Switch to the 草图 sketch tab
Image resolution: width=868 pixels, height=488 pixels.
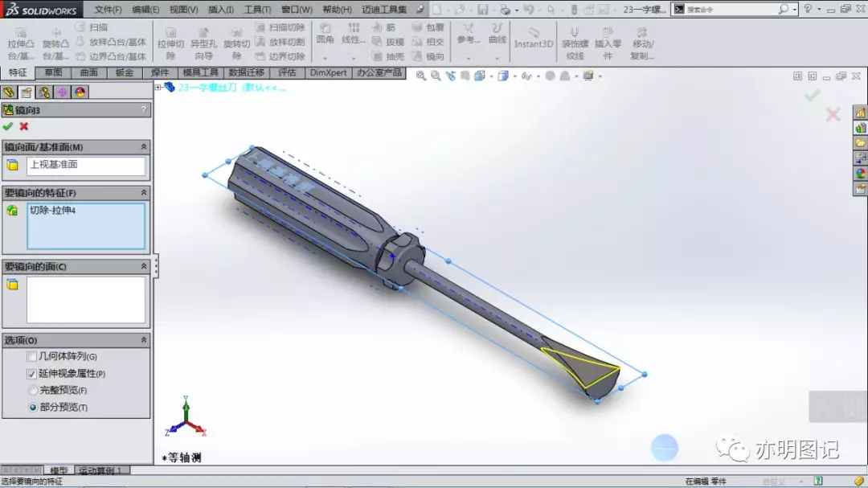pos(53,72)
